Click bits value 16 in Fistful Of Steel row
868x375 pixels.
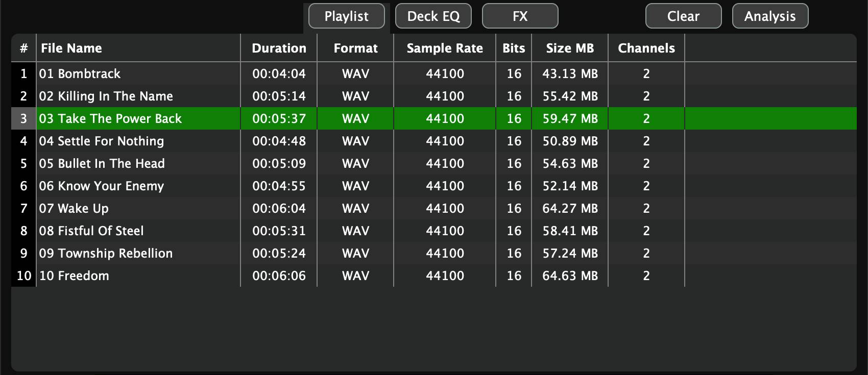click(x=514, y=231)
